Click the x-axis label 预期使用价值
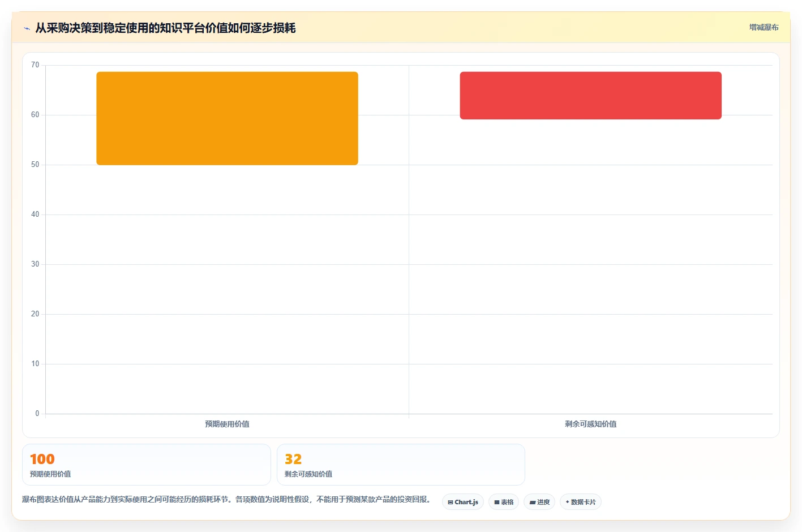Image resolution: width=802 pixels, height=532 pixels. 227,424
